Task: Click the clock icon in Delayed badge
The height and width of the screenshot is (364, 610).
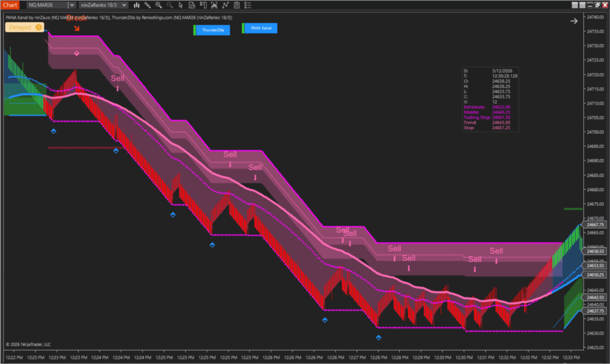Action: pos(38,27)
